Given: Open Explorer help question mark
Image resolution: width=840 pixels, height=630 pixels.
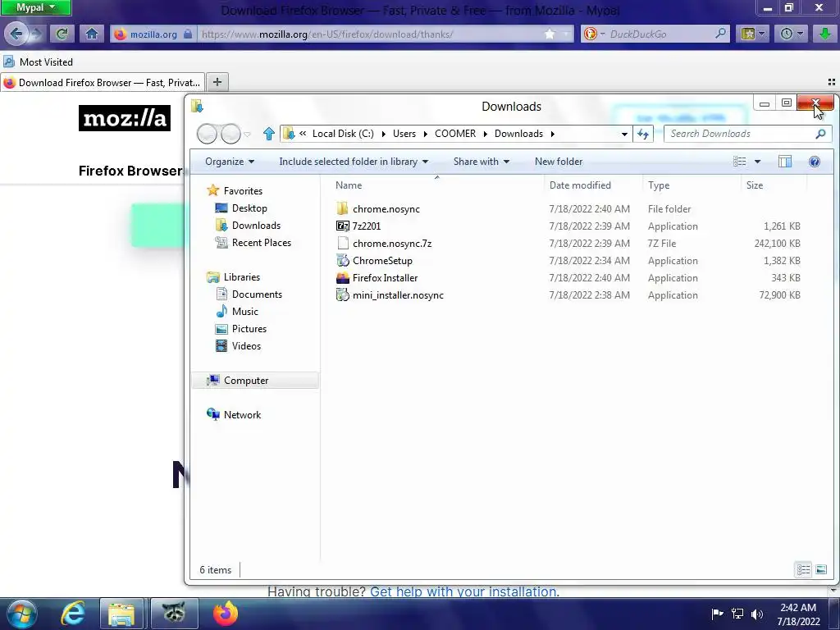Looking at the screenshot, I should coord(815,162).
